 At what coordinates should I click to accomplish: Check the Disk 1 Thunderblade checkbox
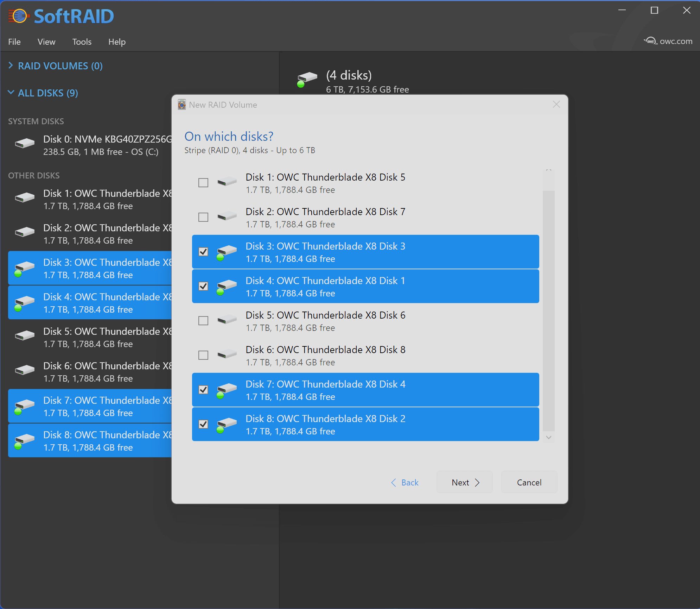click(x=203, y=183)
